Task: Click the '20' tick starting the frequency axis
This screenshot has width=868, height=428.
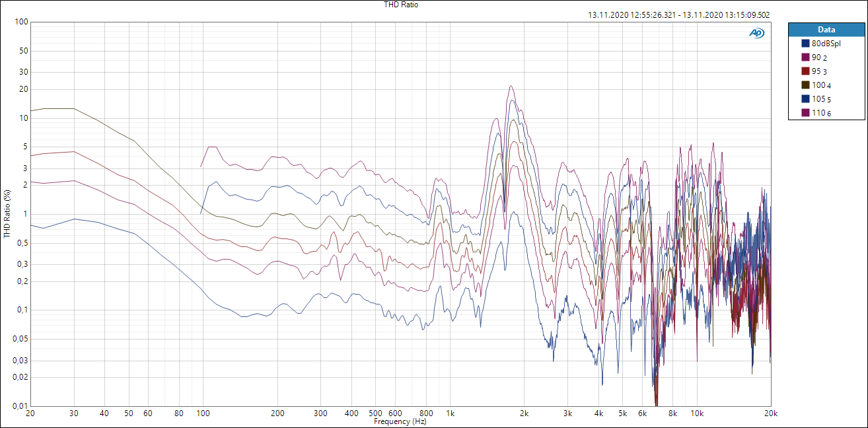Action: [x=30, y=413]
